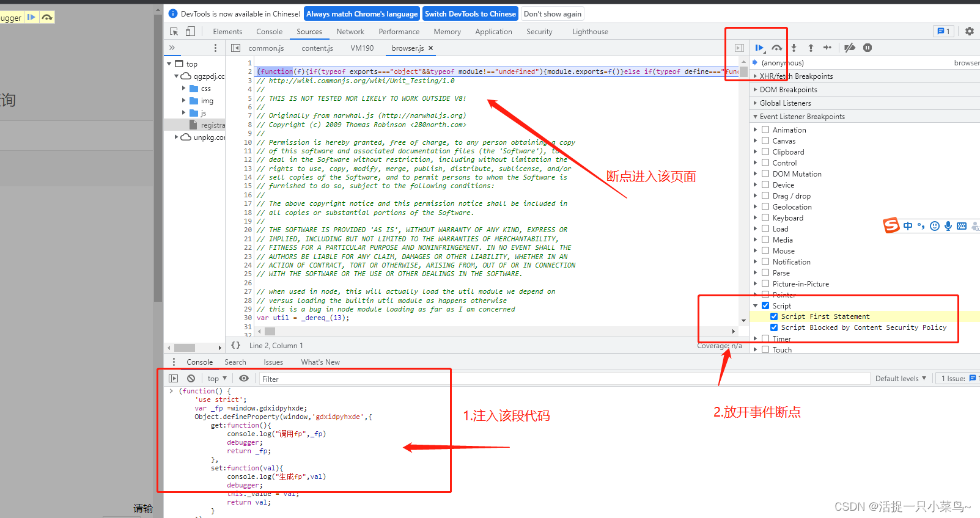Viewport: 980px width, 518px height.
Task: Select the VM190 file tab
Action: 362,48
